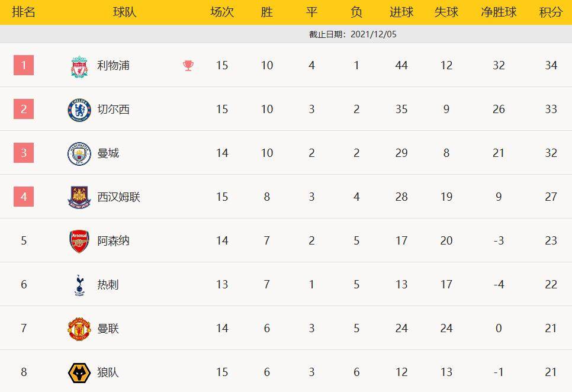Click the red rank 1 badge

(x=24, y=65)
